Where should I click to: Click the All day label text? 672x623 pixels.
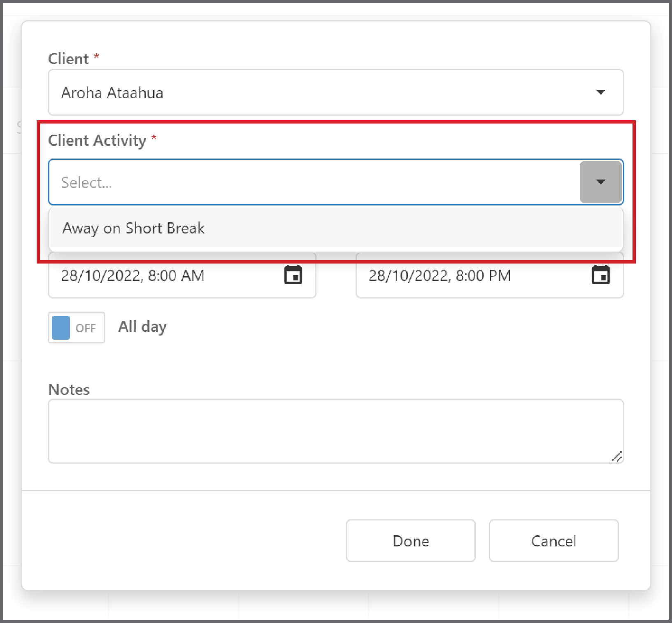click(142, 327)
